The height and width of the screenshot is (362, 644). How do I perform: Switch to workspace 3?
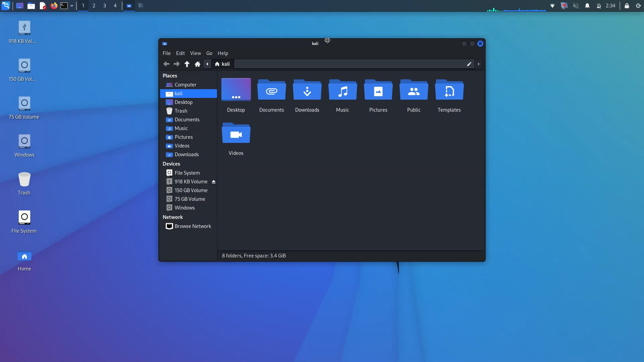[x=104, y=6]
